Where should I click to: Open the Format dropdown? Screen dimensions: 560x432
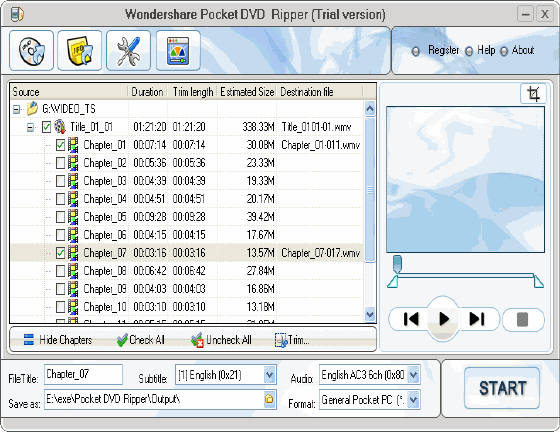coord(414,400)
